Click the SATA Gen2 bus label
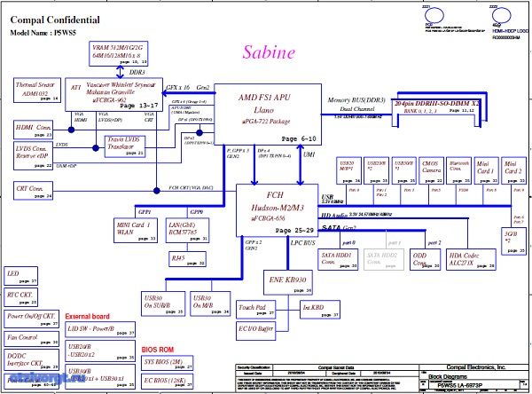The width and height of the screenshot is (532, 394). point(339,227)
